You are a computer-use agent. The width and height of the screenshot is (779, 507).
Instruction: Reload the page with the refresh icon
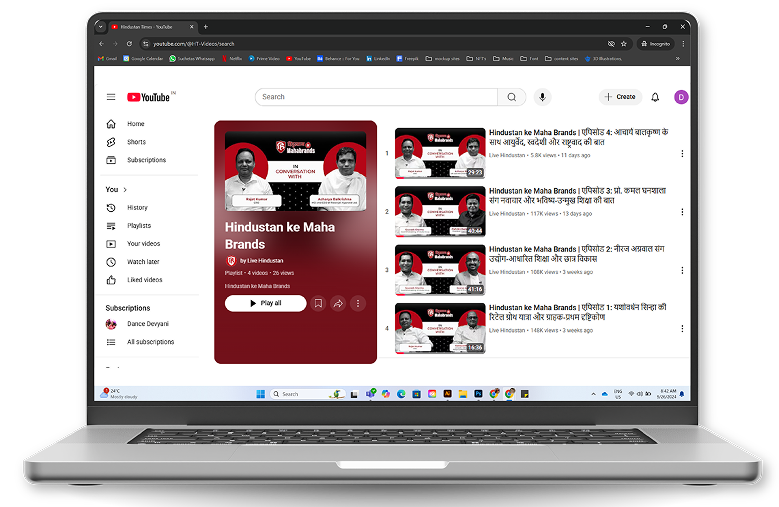(x=129, y=44)
